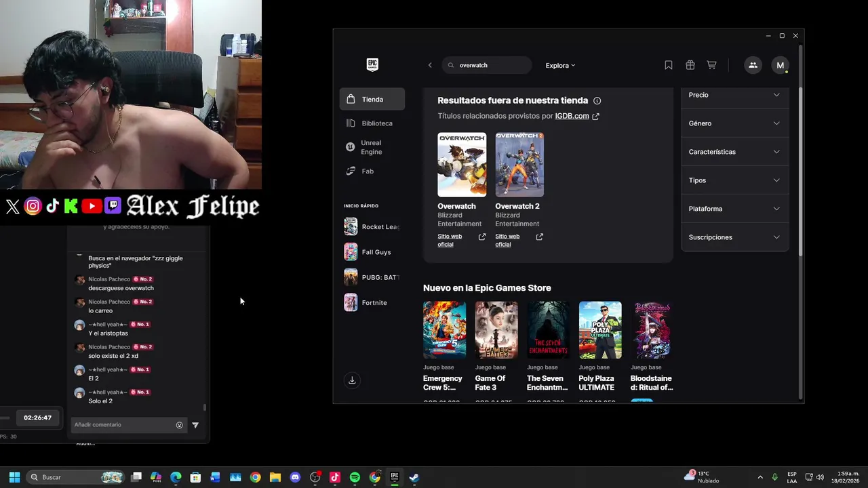Click Nicolas Pacheco's 'descarguese overwatch' comment

click(x=121, y=288)
